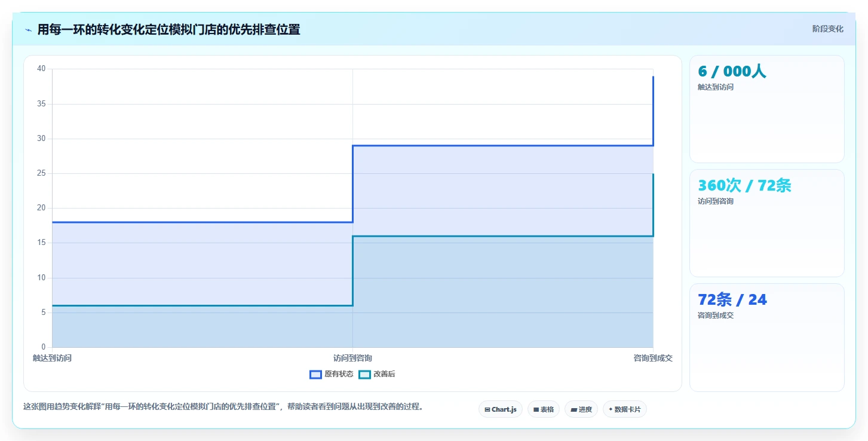Image resolution: width=868 pixels, height=441 pixels.
Task: Select the Chart.js tag chip
Action: [501, 409]
